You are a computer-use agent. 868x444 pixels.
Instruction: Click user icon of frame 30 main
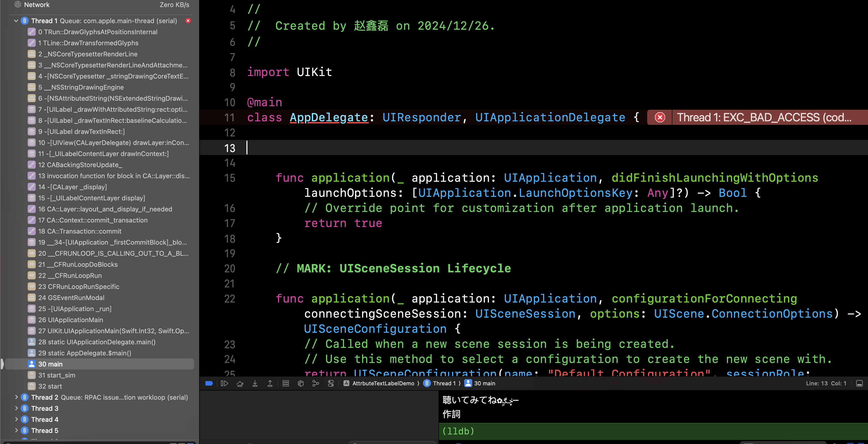coord(31,364)
